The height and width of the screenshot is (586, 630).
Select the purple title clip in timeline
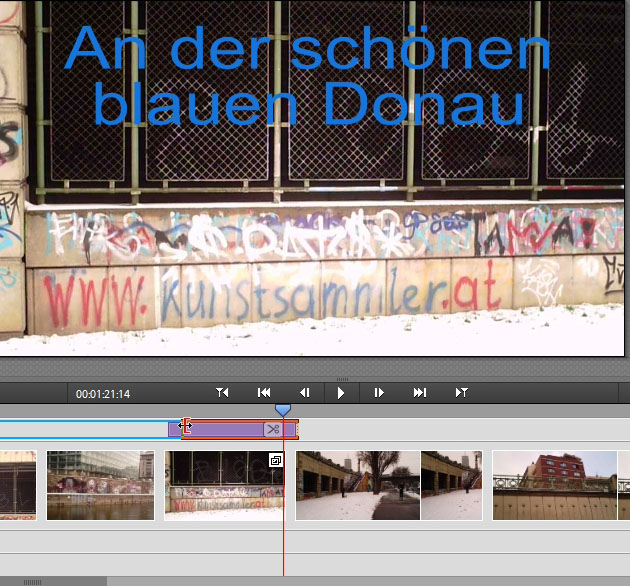coord(233,429)
